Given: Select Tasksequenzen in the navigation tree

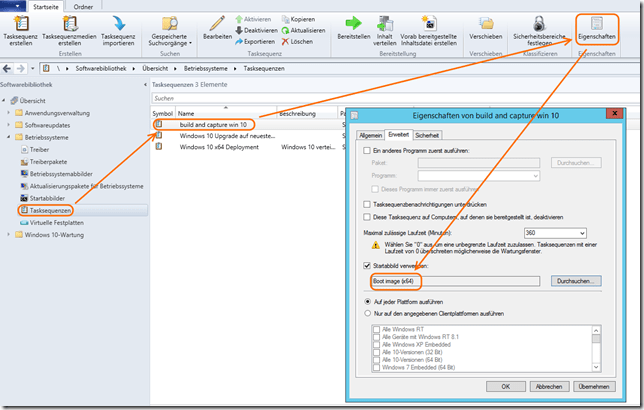Looking at the screenshot, I should [49, 211].
